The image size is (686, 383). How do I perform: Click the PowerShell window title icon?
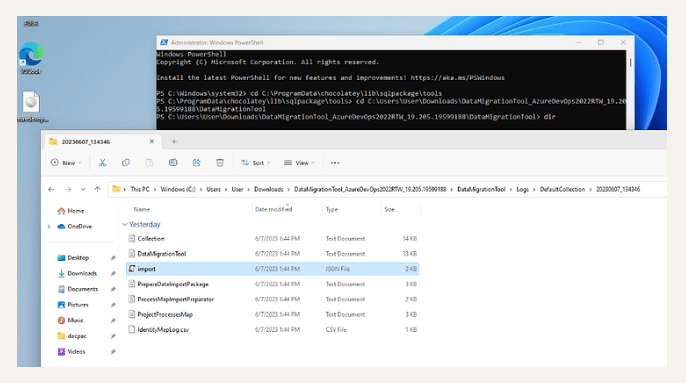pyautogui.click(x=164, y=42)
